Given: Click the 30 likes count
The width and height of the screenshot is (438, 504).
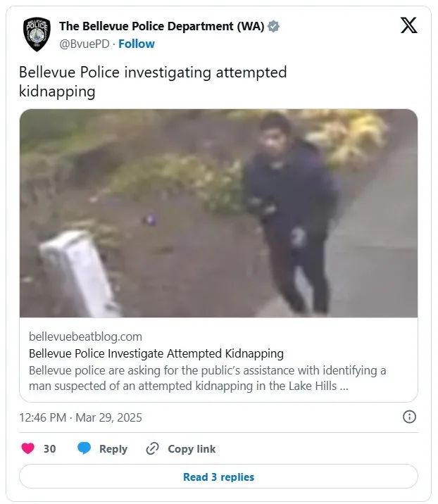Looking at the screenshot, I should [49, 448].
